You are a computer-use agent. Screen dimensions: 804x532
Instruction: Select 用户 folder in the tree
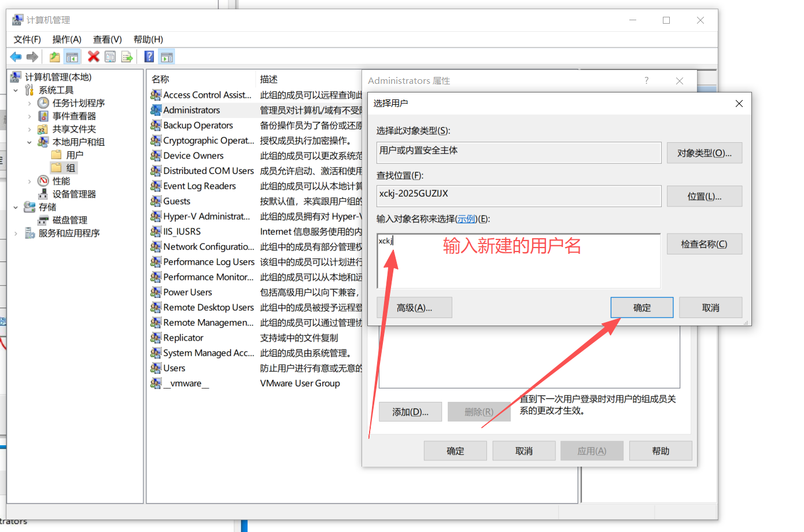pyautogui.click(x=74, y=155)
